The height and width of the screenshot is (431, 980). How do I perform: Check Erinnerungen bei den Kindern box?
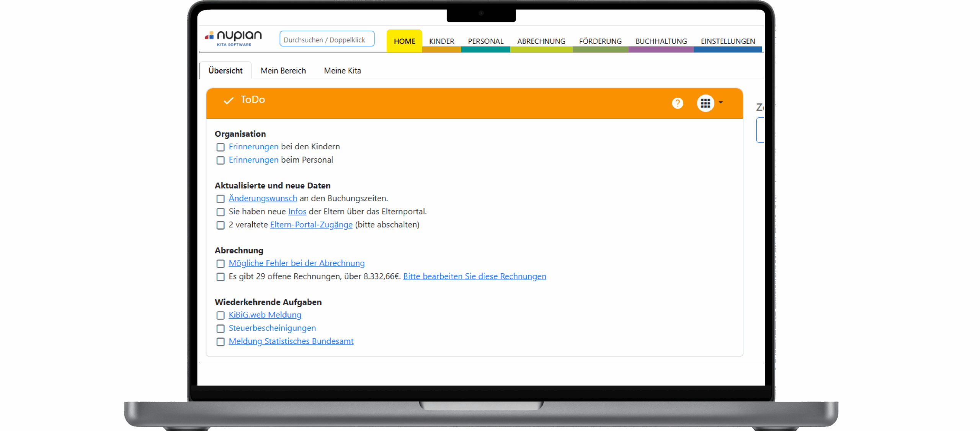(x=220, y=147)
